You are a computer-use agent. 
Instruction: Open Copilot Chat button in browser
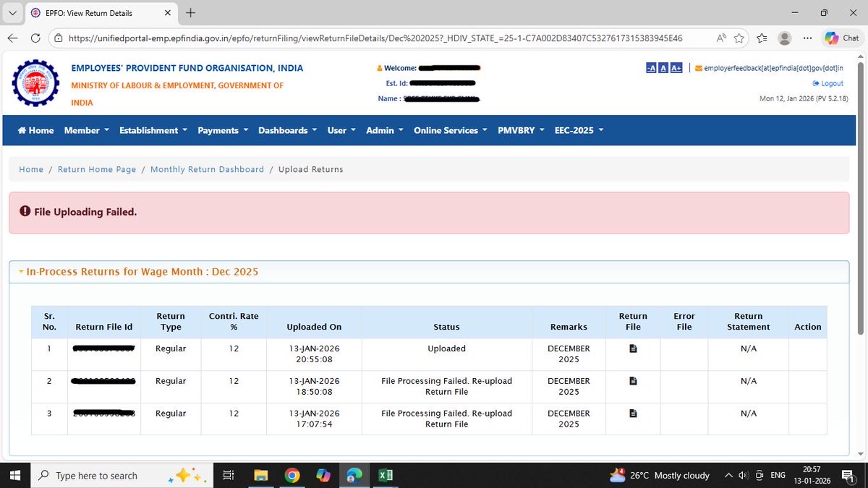point(842,38)
